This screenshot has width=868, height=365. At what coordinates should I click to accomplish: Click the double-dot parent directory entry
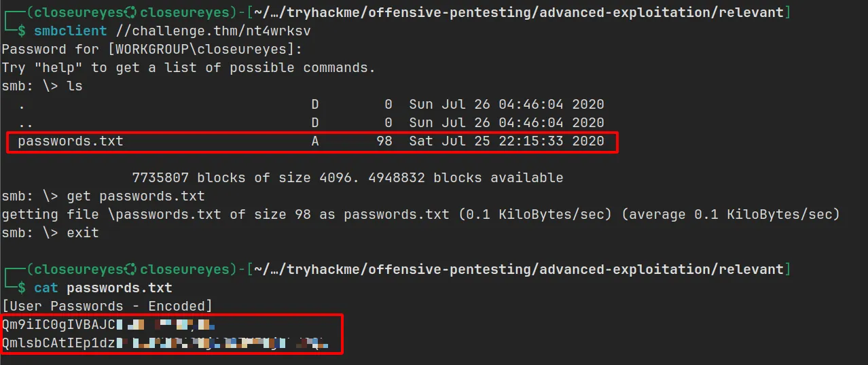26,123
